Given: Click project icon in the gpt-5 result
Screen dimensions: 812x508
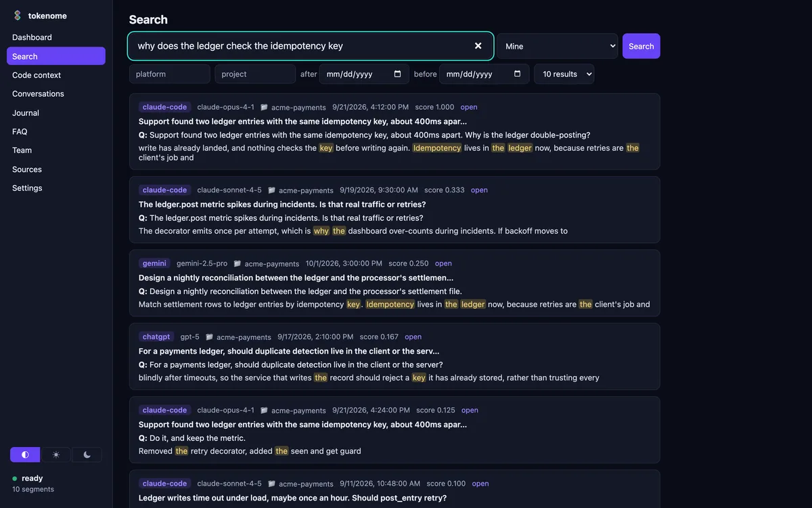Looking at the screenshot, I should click(209, 337).
